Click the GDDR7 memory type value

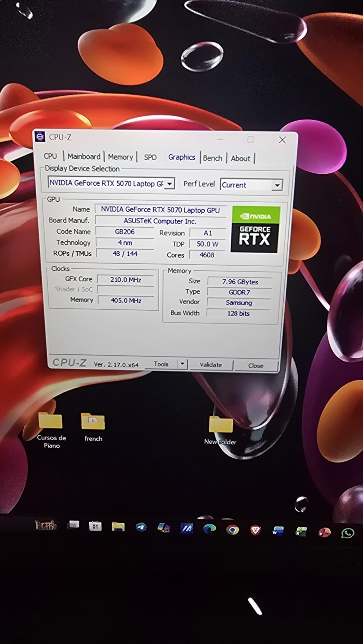tap(239, 292)
